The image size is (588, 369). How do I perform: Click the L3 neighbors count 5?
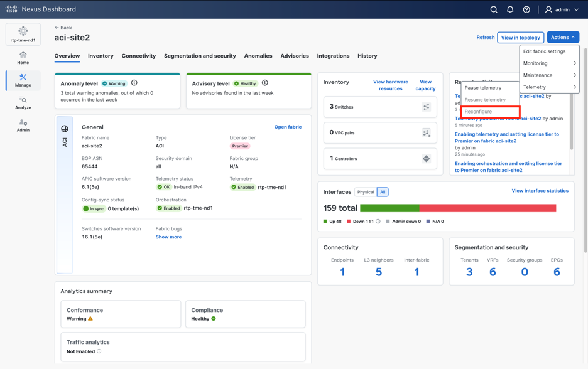(379, 272)
